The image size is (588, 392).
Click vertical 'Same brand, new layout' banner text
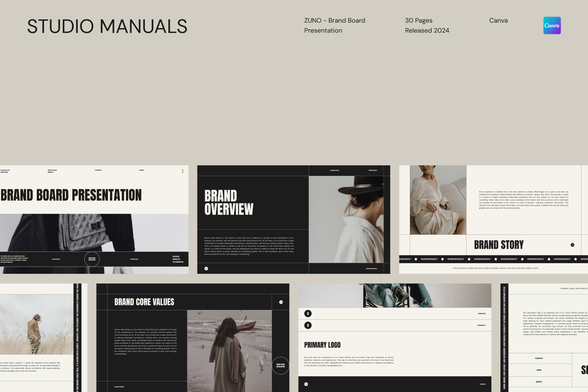coord(504,338)
